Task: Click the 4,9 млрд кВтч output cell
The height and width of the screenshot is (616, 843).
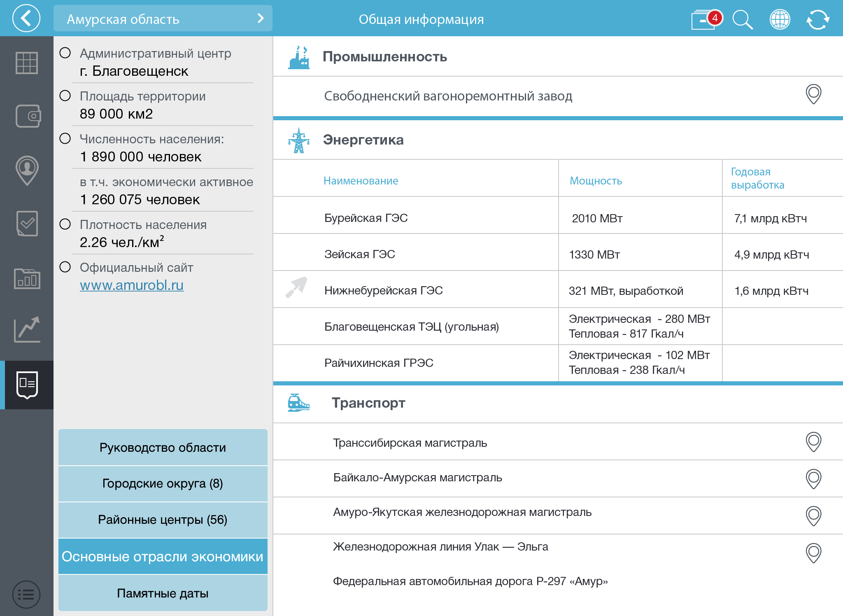Action: coord(772,254)
